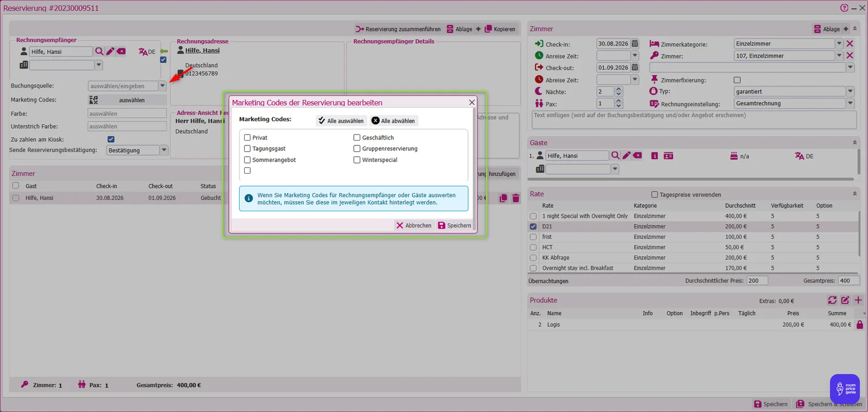This screenshot has height=412, width=868.
Task: Refresh the Produkte list
Action: coord(832,300)
